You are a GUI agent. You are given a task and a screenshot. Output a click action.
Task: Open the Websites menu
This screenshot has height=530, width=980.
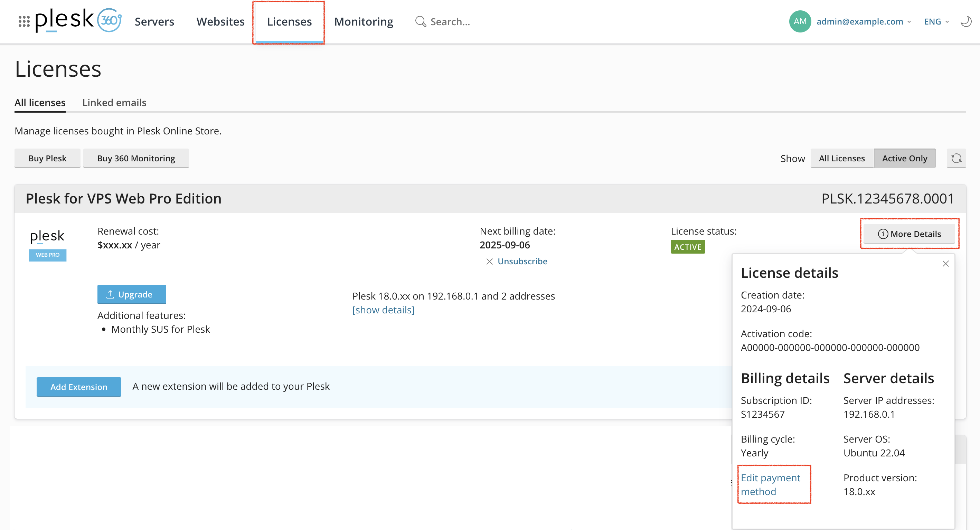(220, 22)
